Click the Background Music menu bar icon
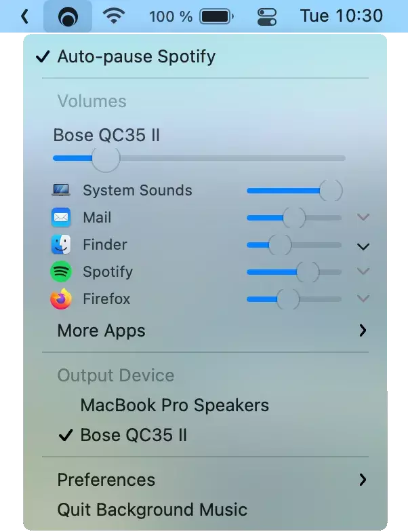Viewport: 408px width, 532px height. point(68,16)
